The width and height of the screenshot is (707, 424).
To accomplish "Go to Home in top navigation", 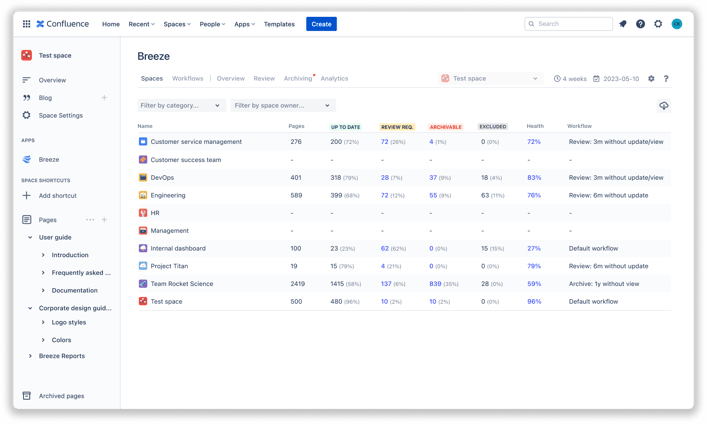I will pos(111,24).
